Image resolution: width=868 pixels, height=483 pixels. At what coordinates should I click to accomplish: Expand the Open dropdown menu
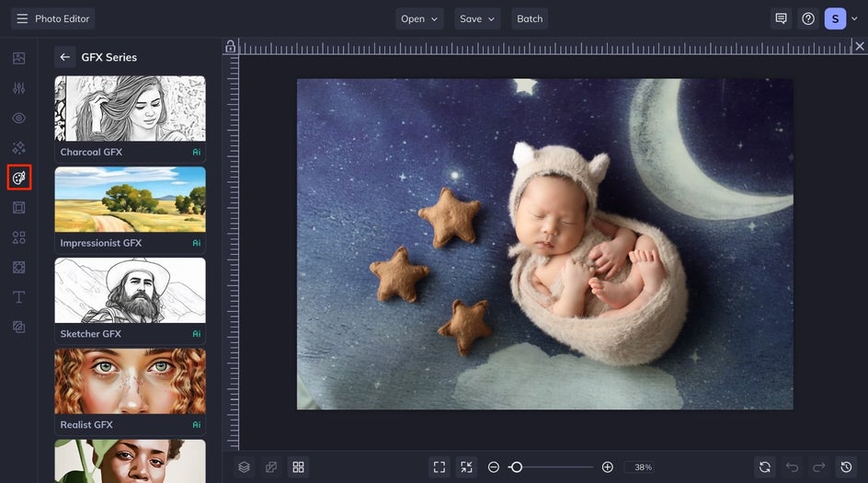[x=419, y=18]
